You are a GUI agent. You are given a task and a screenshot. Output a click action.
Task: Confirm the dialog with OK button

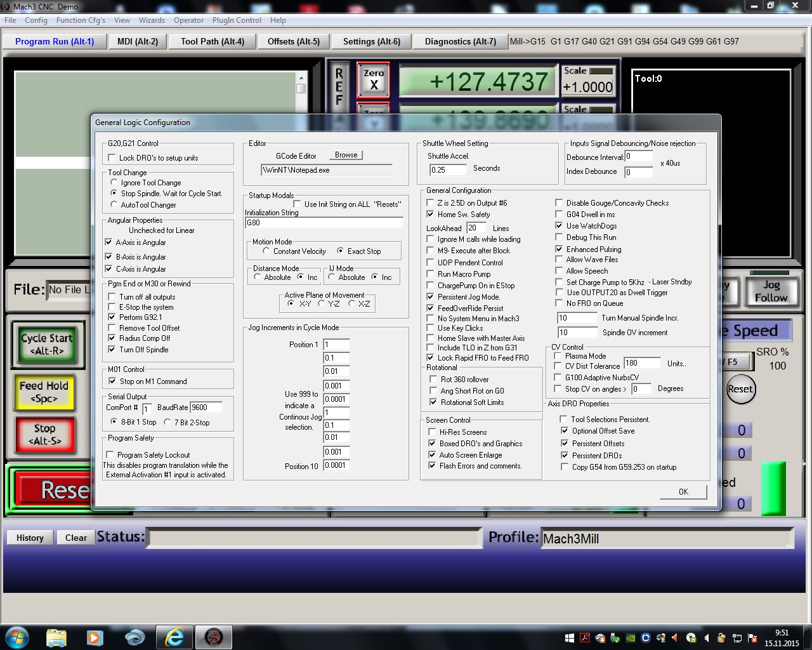click(x=683, y=492)
